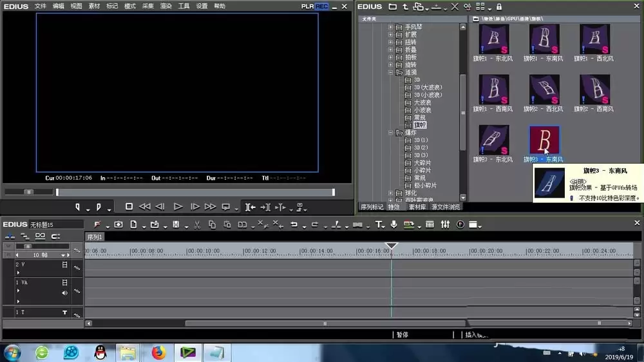Open dropdown next to save icon
The height and width of the screenshot is (362, 644).
(187, 226)
